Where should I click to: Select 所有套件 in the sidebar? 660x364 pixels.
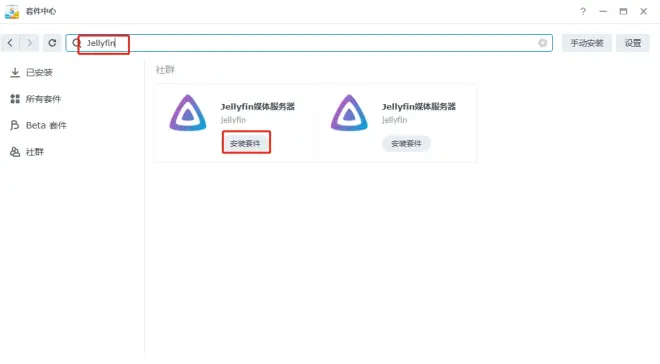point(43,99)
